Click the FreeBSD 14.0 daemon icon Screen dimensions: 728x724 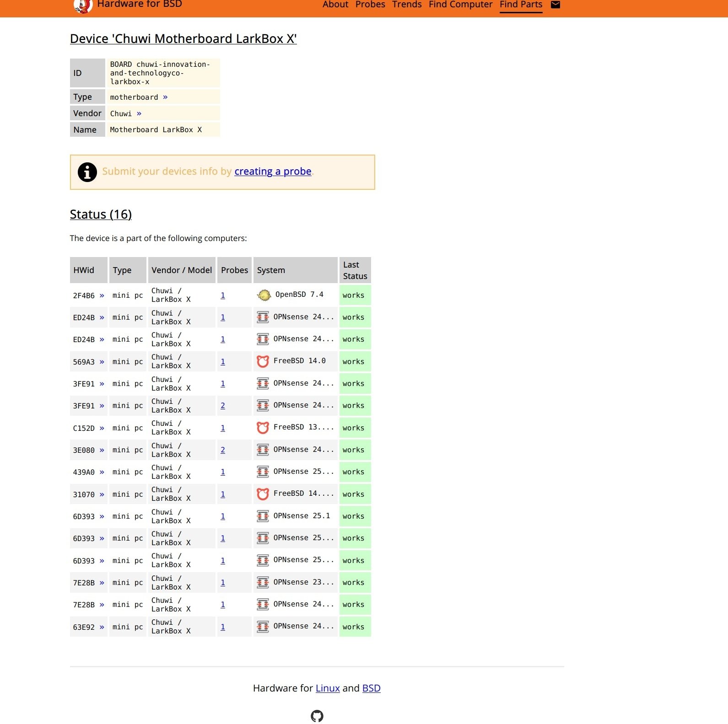(263, 362)
